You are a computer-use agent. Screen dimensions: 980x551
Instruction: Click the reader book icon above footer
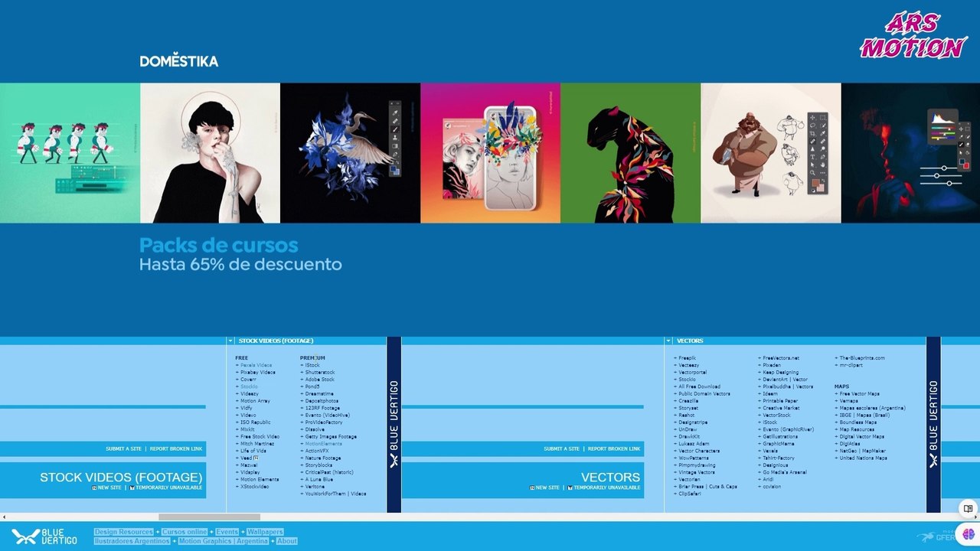(969, 508)
